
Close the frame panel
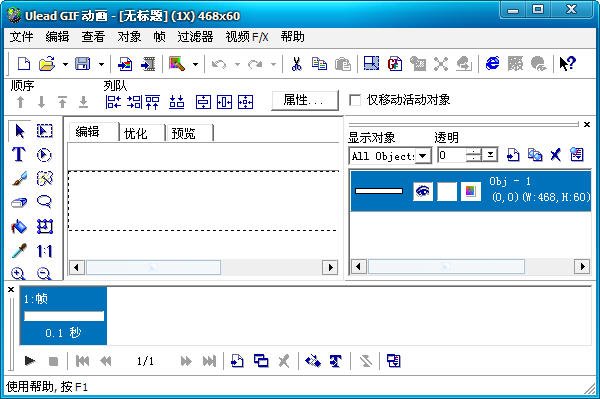click(11, 290)
